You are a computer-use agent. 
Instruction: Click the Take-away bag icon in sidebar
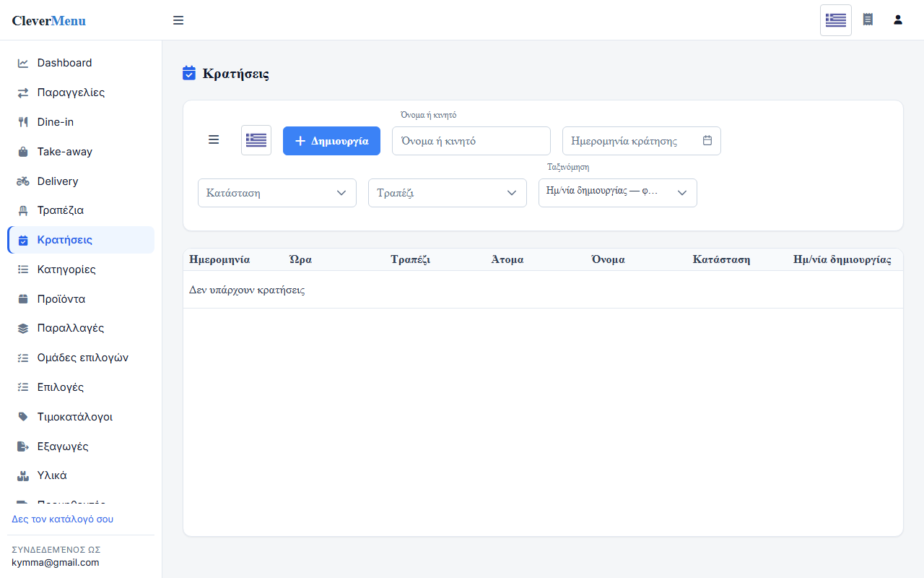point(23,152)
